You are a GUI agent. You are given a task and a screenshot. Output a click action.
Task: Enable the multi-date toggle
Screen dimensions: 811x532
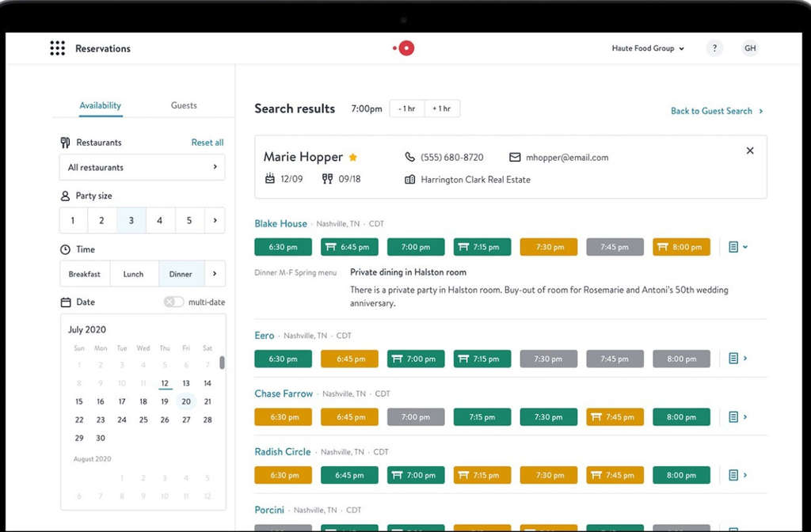pyautogui.click(x=176, y=302)
